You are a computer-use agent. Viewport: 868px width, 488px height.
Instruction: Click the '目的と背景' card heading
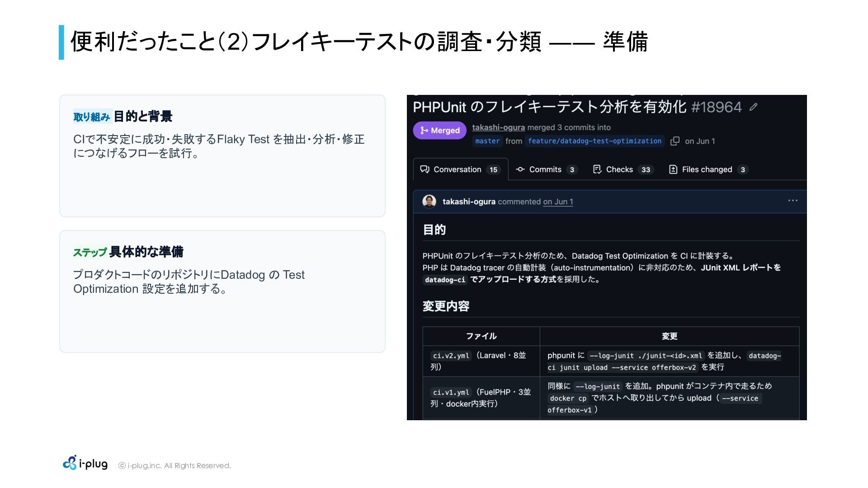click(x=143, y=117)
